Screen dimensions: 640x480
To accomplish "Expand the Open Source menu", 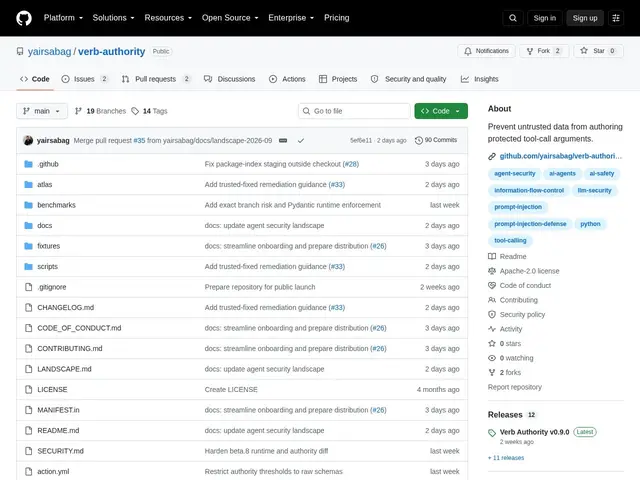I will (230, 18).
